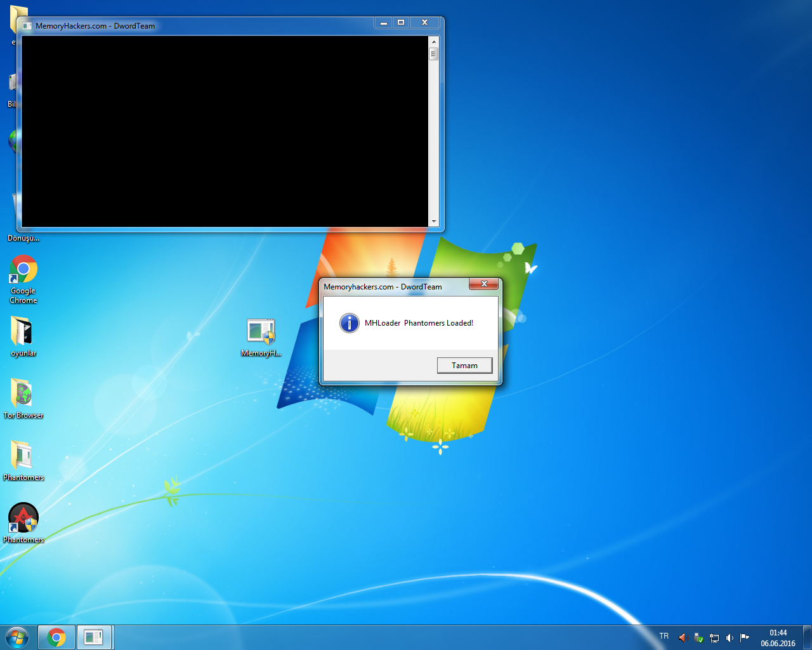Click the MemoryHackers app taskbar button
The height and width of the screenshot is (650, 812).
point(94,637)
